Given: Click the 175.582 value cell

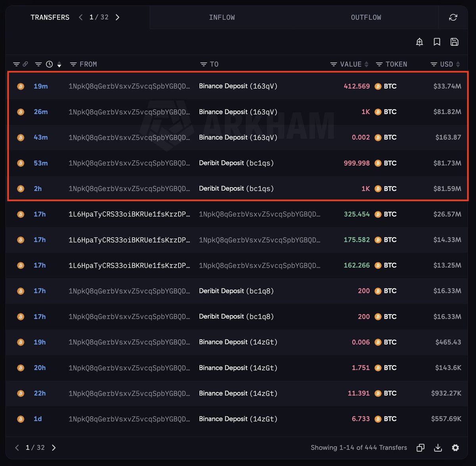Looking at the screenshot, I should click(x=357, y=240).
